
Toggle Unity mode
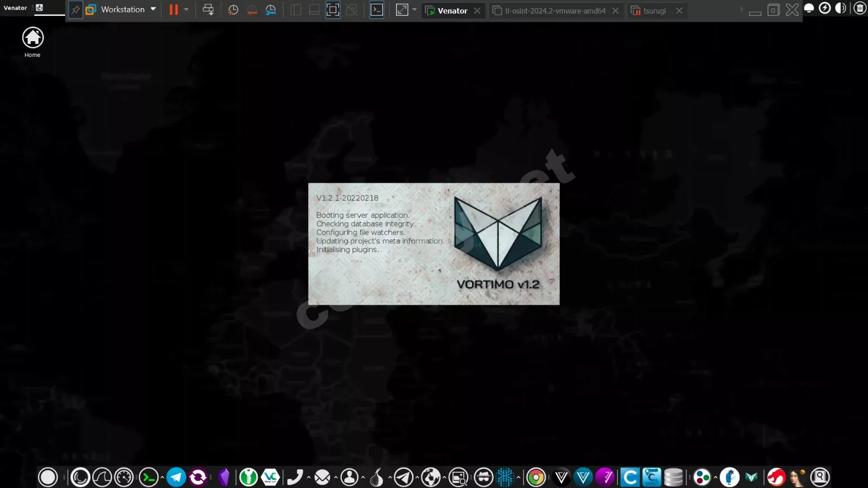tap(352, 10)
